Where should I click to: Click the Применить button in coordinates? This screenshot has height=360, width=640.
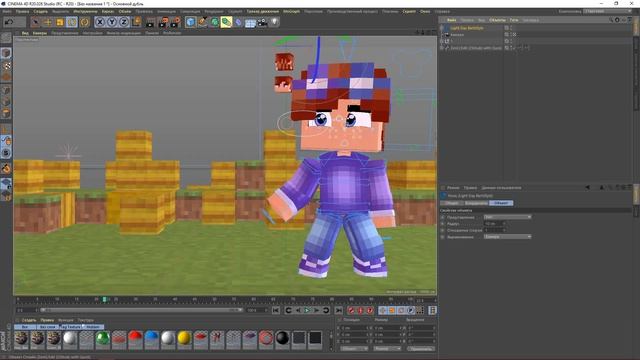[420, 349]
